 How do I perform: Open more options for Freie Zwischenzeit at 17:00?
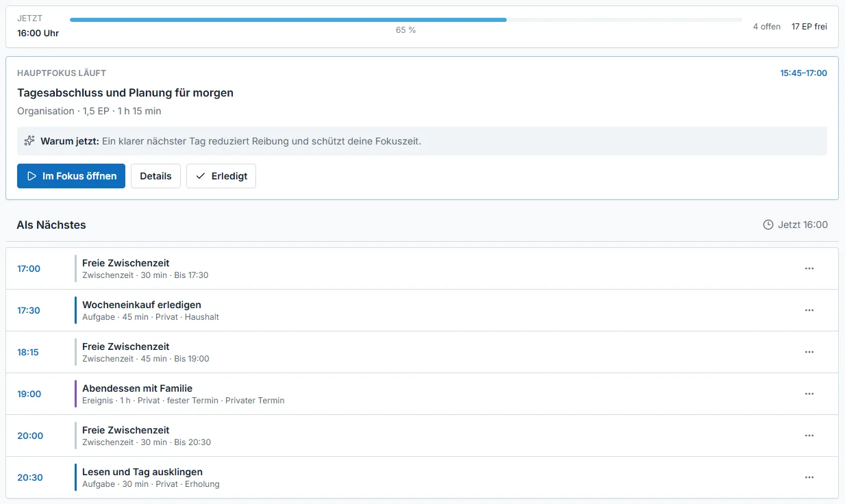pos(809,268)
